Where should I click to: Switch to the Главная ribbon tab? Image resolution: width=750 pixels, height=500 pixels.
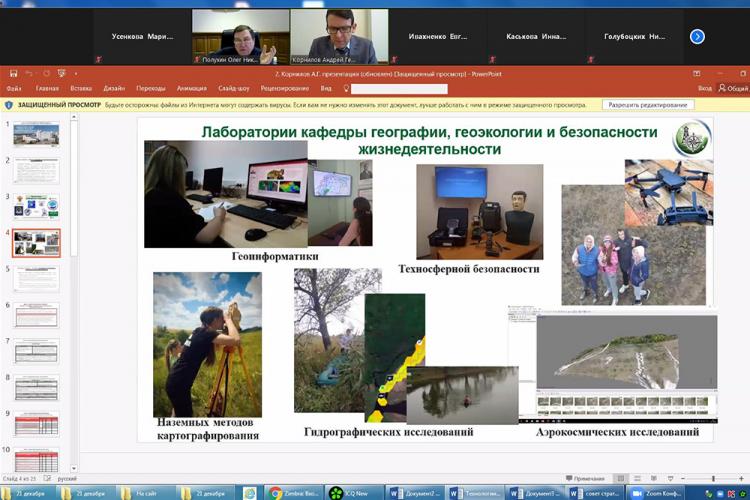point(47,89)
